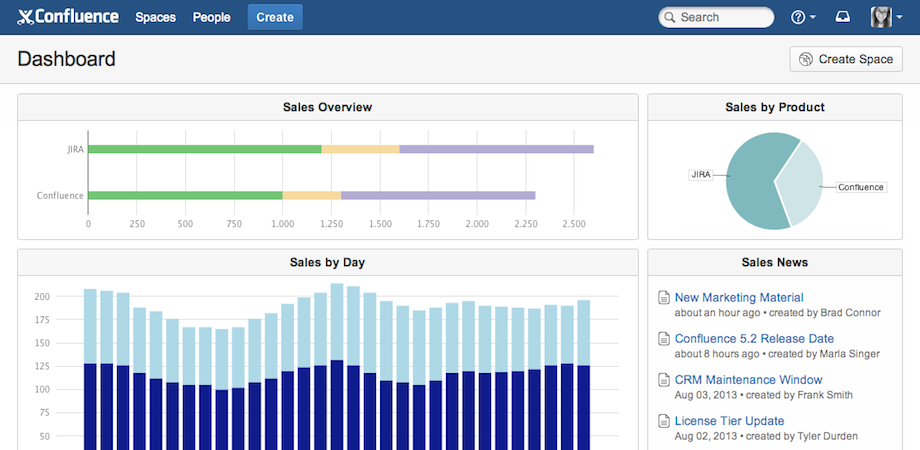Open the Spaces menu
This screenshot has width=920, height=450.
tap(156, 17)
